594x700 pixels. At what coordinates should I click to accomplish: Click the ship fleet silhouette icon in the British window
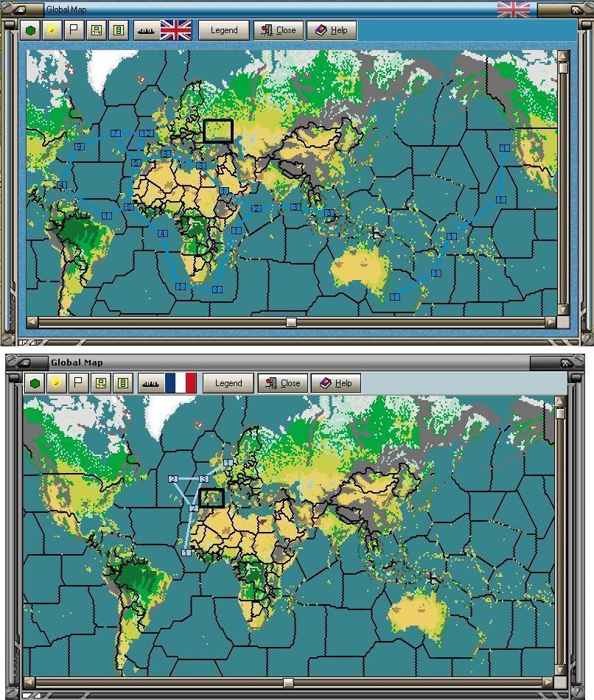pos(146,30)
